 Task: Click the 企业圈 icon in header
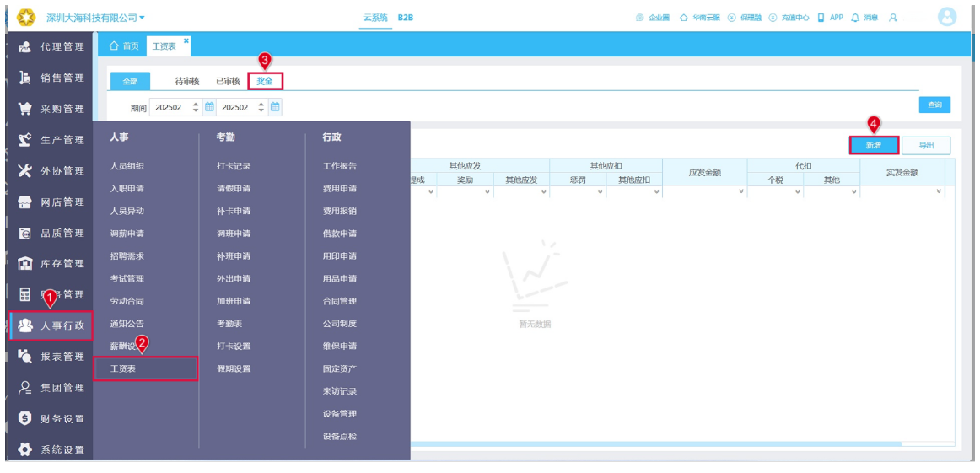639,18
